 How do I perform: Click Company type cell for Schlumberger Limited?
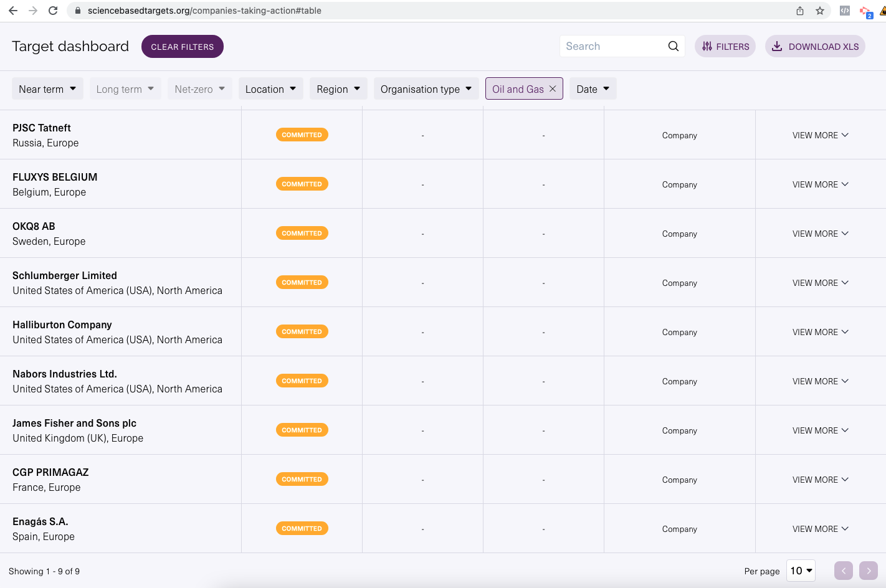coord(679,283)
